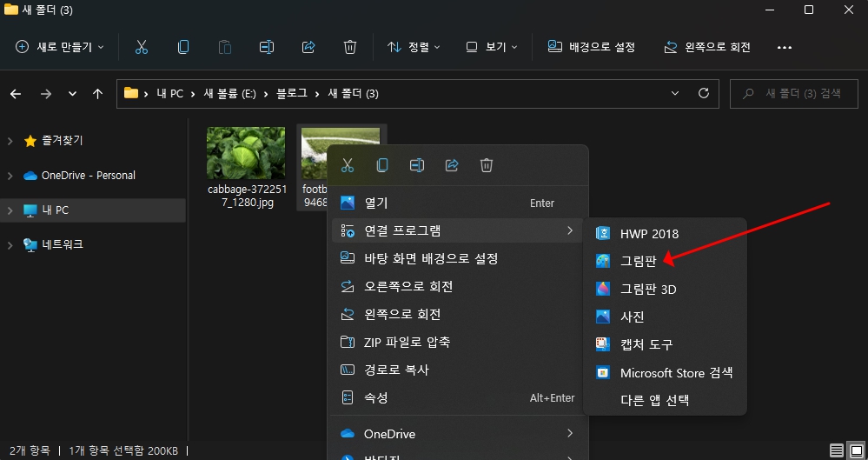Open recent locations chevron
Viewport: 868px width, 460px height.
(72, 94)
